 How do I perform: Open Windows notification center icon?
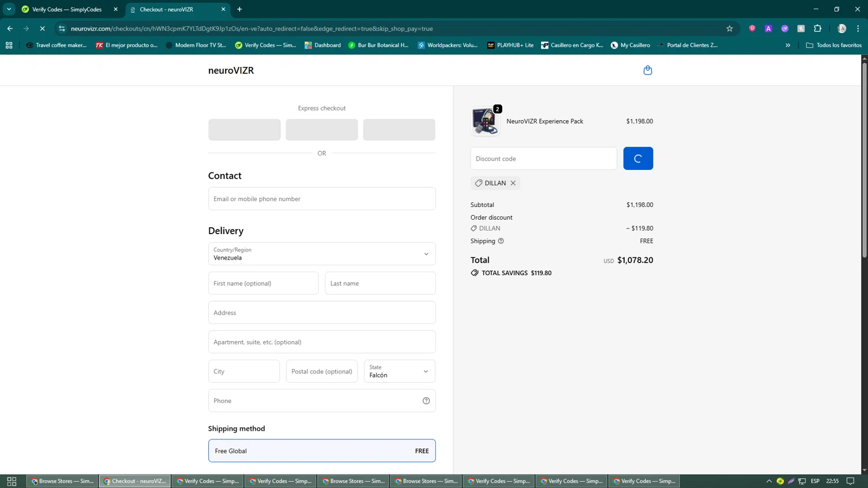(x=851, y=481)
